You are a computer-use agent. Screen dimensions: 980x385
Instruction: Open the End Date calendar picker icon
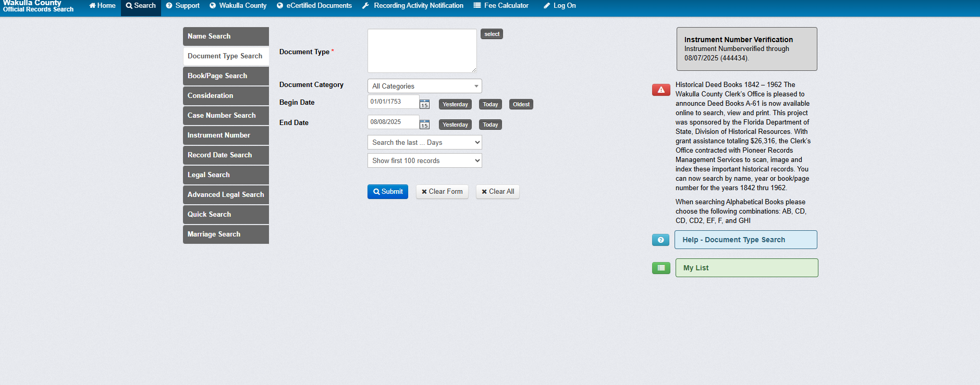[424, 125]
